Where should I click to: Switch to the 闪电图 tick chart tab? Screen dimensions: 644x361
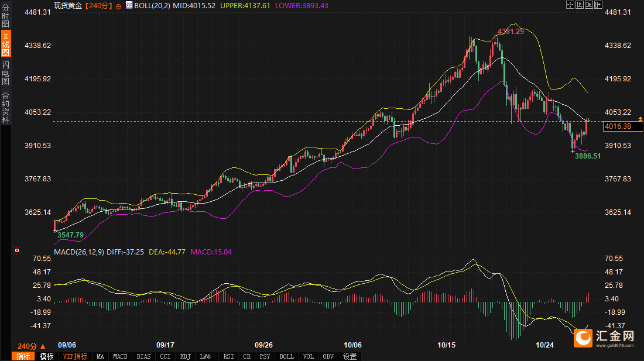[x=5, y=72]
